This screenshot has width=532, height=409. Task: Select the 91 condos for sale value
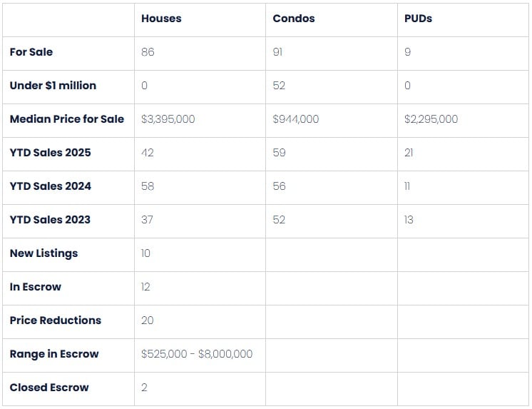tap(278, 52)
